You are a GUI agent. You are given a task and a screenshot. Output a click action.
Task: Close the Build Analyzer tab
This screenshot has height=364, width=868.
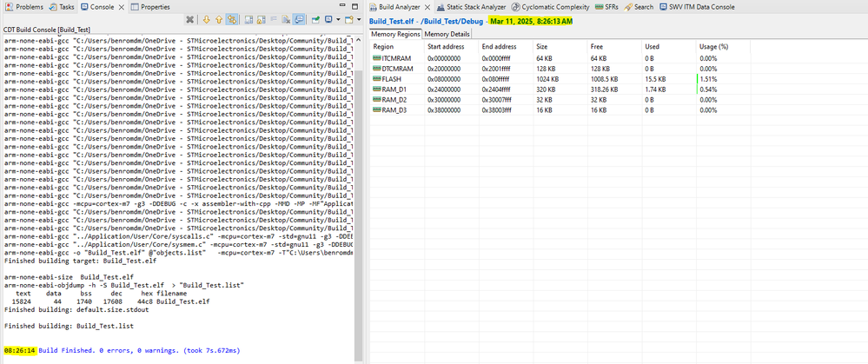click(427, 7)
